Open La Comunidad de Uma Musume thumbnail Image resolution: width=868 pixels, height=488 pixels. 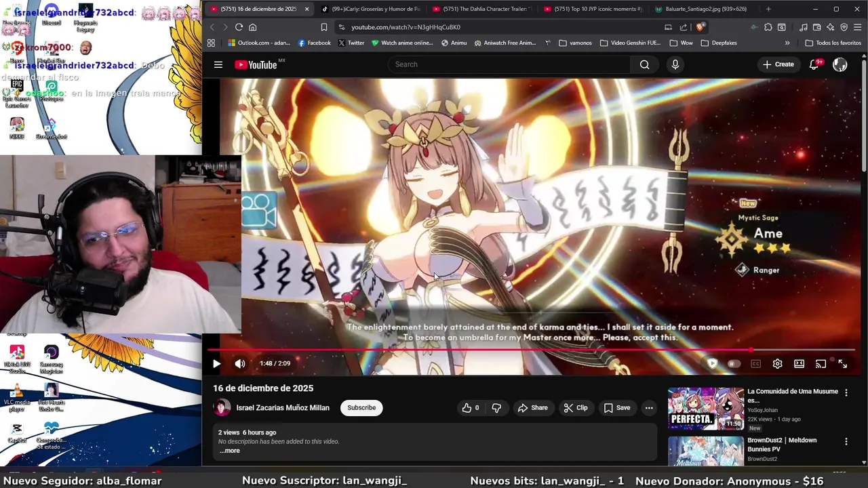point(705,409)
